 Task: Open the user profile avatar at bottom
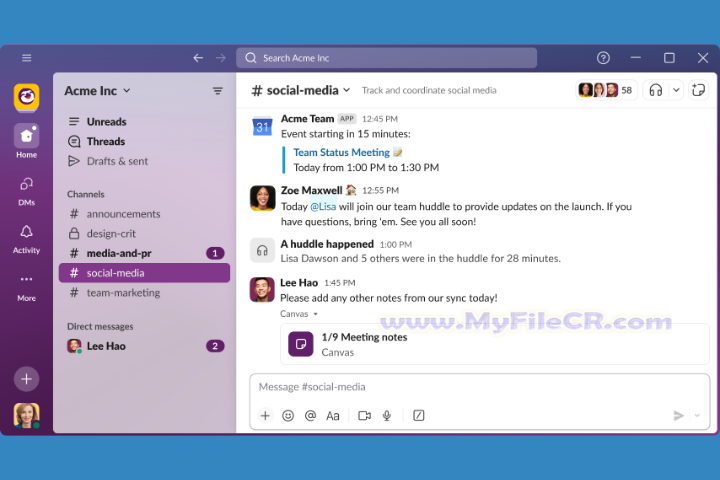[27, 415]
